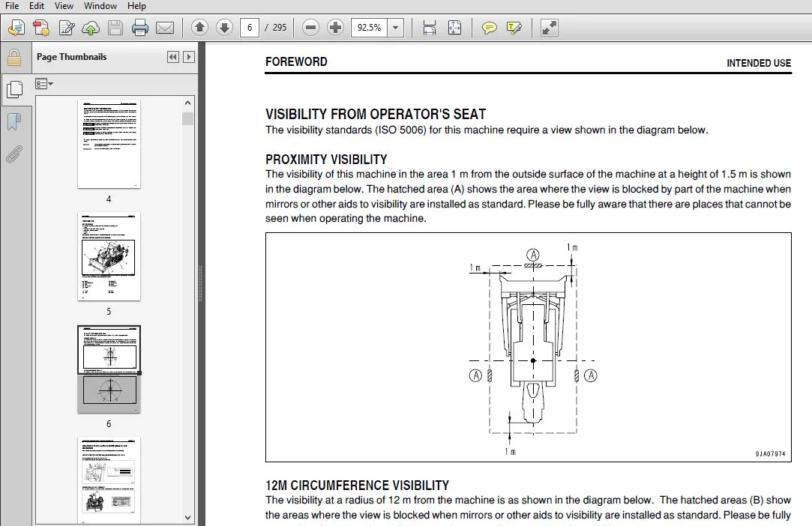Click the Edit/Sign document icon
The image size is (812, 526).
[x=66, y=28]
